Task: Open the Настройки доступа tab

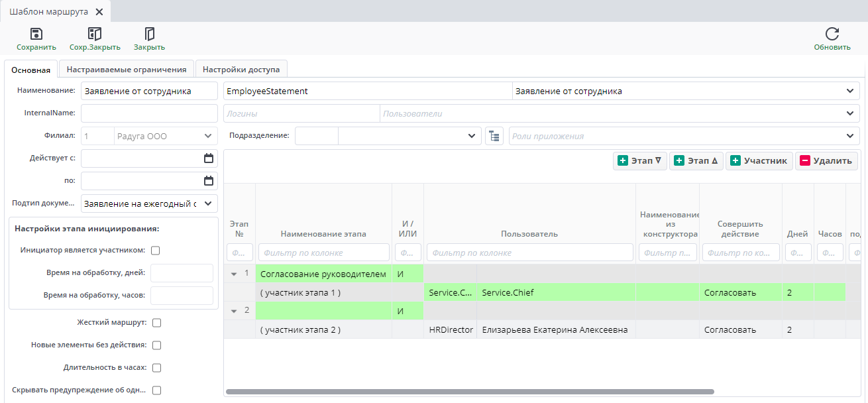Action: (241, 69)
